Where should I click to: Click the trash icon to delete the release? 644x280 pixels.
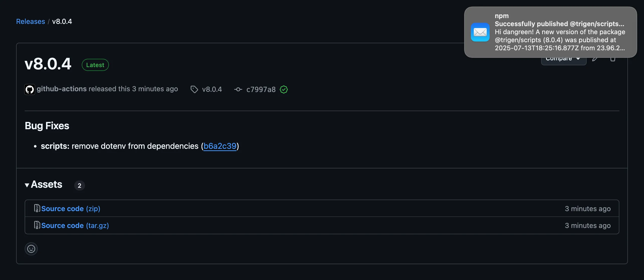coord(613,58)
